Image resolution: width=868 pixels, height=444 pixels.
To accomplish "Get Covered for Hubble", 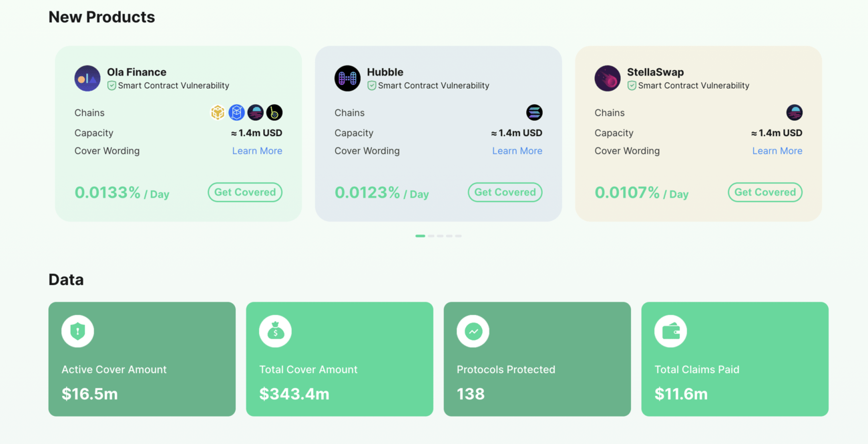I will point(505,192).
